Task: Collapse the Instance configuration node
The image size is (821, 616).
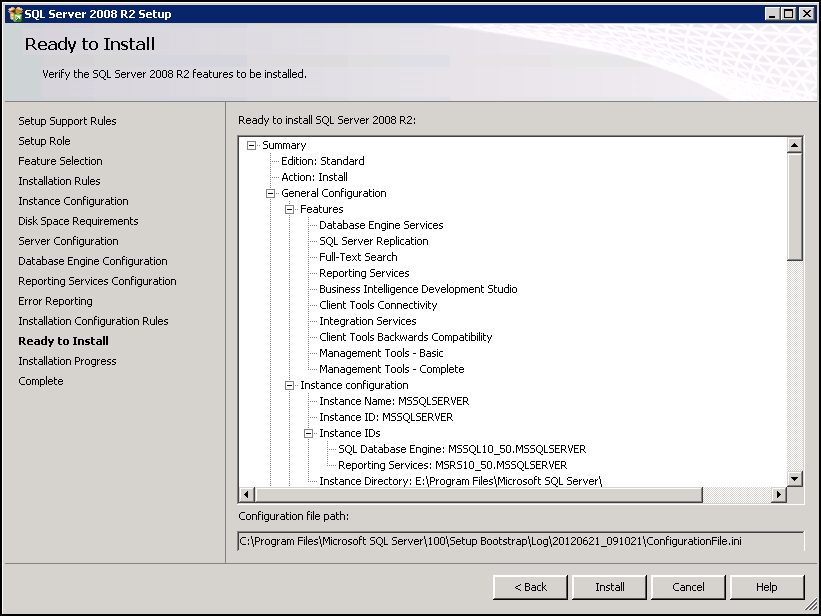Action: pyautogui.click(x=290, y=384)
